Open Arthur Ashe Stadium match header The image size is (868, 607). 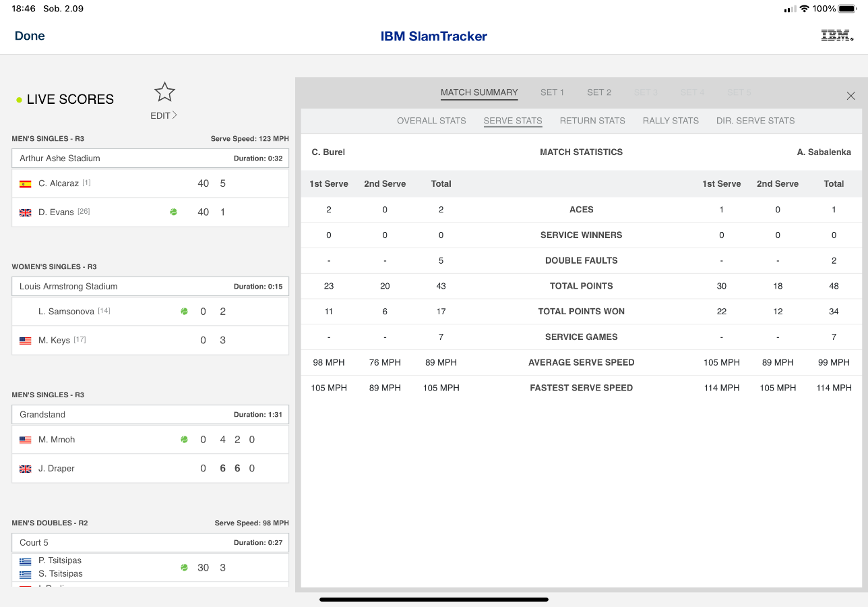(x=150, y=158)
